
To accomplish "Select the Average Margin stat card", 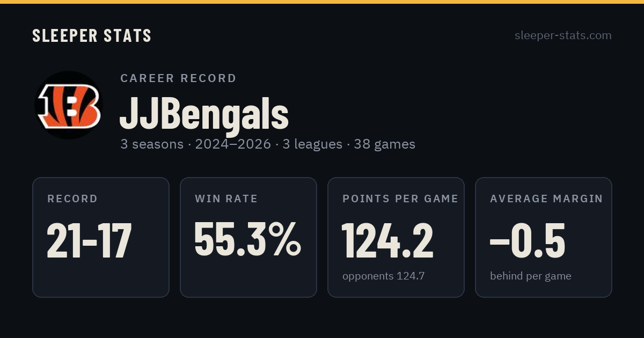I will 544,237.
